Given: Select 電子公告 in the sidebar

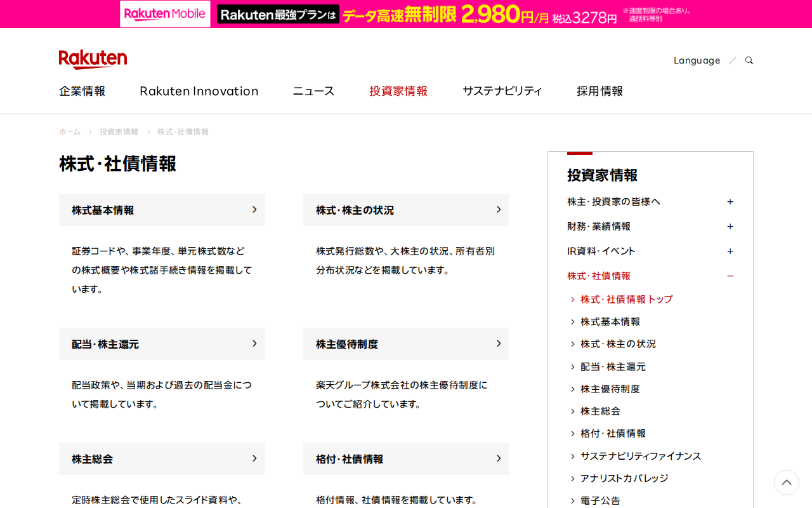Looking at the screenshot, I should pyautogui.click(x=601, y=500).
